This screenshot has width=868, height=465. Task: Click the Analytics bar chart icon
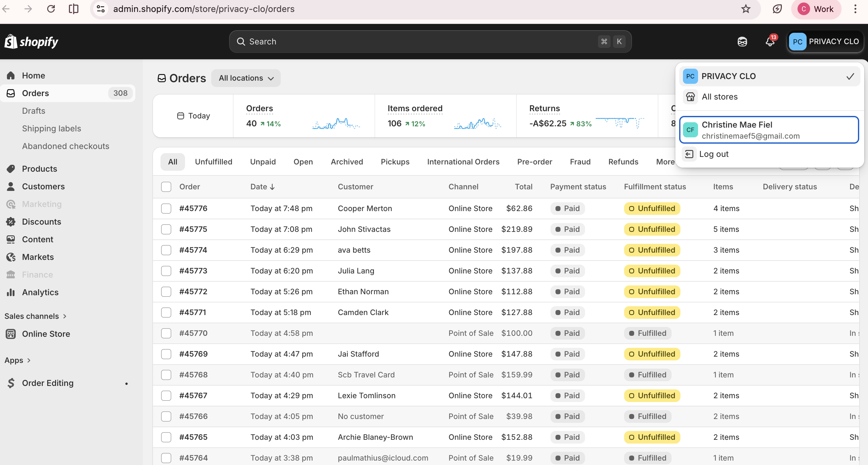11,292
